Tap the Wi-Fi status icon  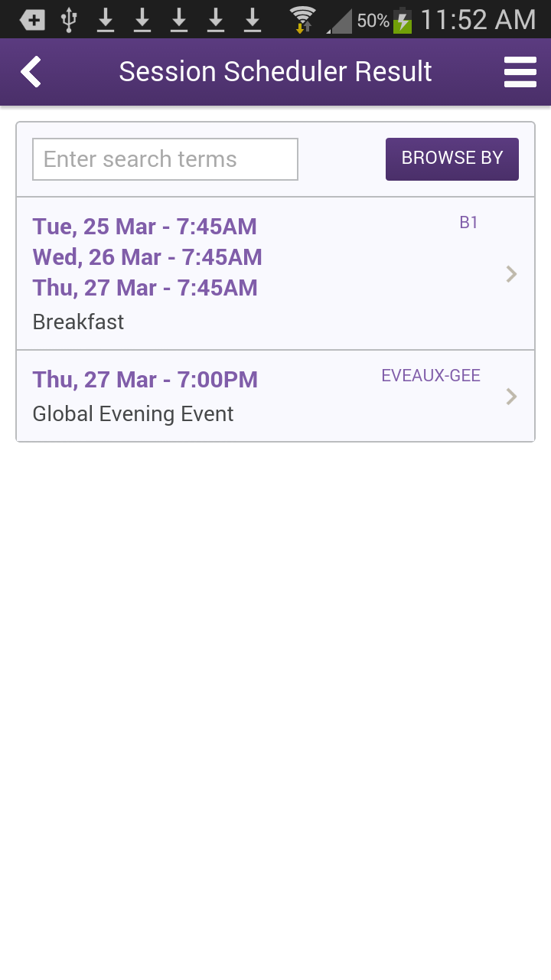[x=303, y=20]
